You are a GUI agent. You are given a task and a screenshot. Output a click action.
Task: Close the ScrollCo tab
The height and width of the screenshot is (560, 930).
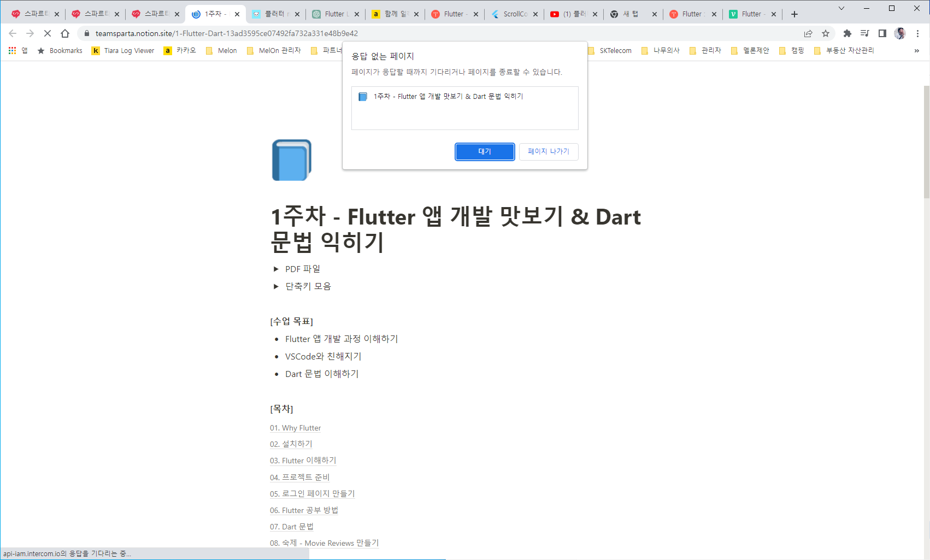point(535,14)
